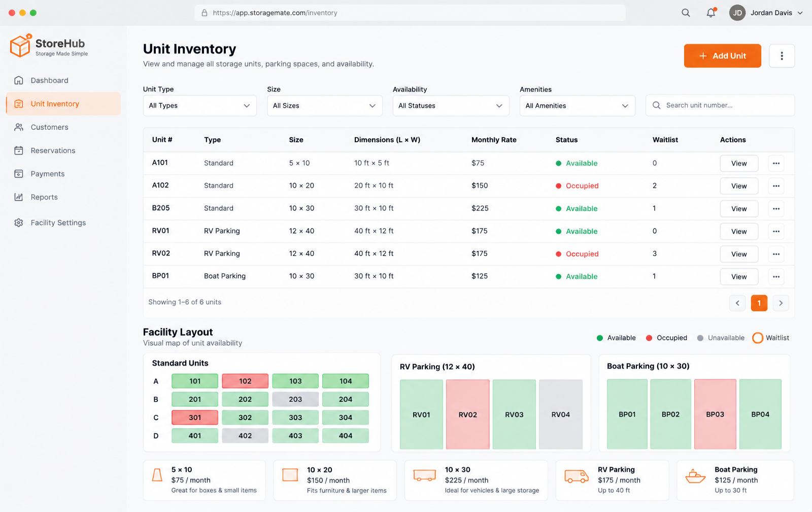The height and width of the screenshot is (512, 812).
Task: Select unavailable unit 203 on the layout
Action: tap(295, 399)
